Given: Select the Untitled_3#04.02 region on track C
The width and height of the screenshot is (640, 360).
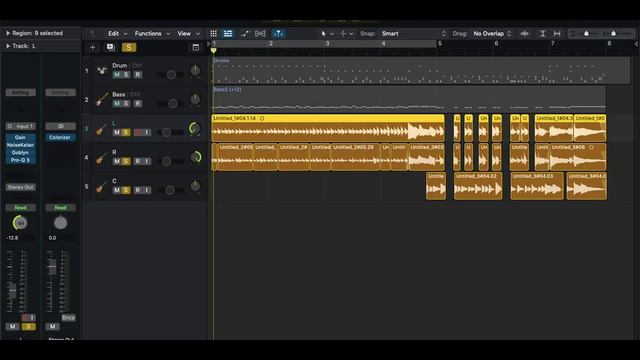Looking at the screenshot, I should coord(478,186).
